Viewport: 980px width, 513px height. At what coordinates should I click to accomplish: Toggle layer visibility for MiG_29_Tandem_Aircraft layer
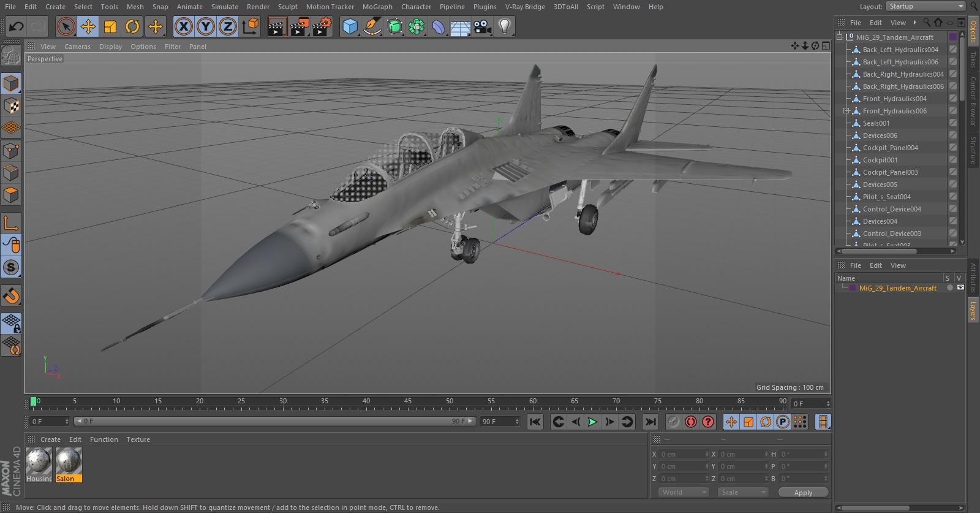click(960, 287)
